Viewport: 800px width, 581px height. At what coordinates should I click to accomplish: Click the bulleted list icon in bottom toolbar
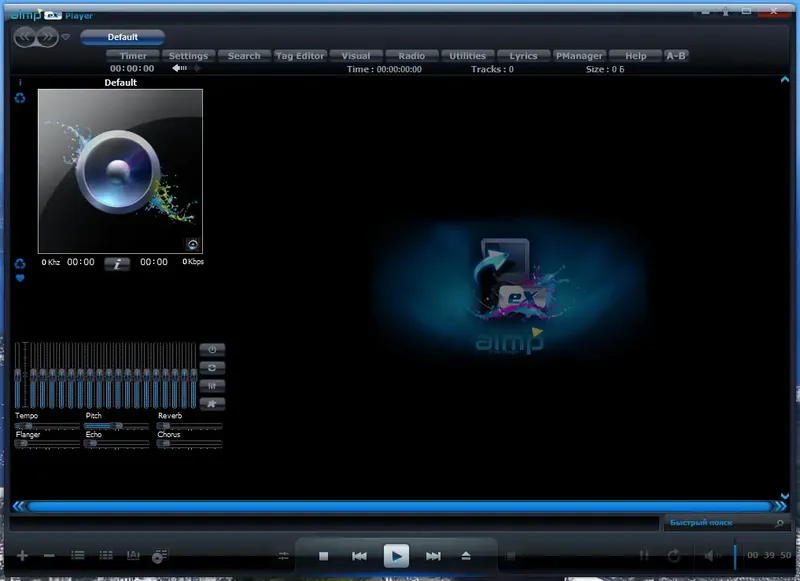pos(78,555)
